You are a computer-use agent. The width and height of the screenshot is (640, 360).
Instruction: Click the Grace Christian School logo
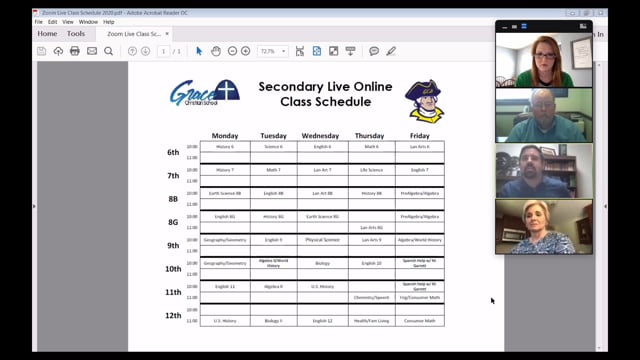pyautogui.click(x=205, y=93)
